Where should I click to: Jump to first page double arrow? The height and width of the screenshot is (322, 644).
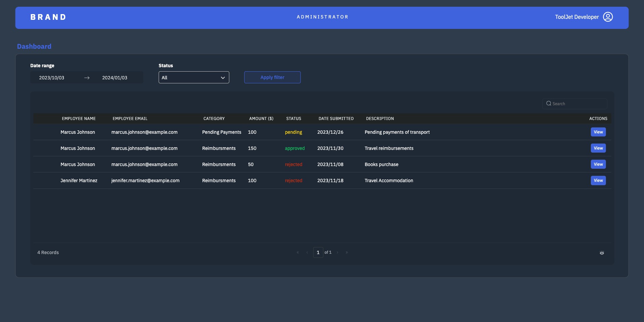pyautogui.click(x=298, y=252)
